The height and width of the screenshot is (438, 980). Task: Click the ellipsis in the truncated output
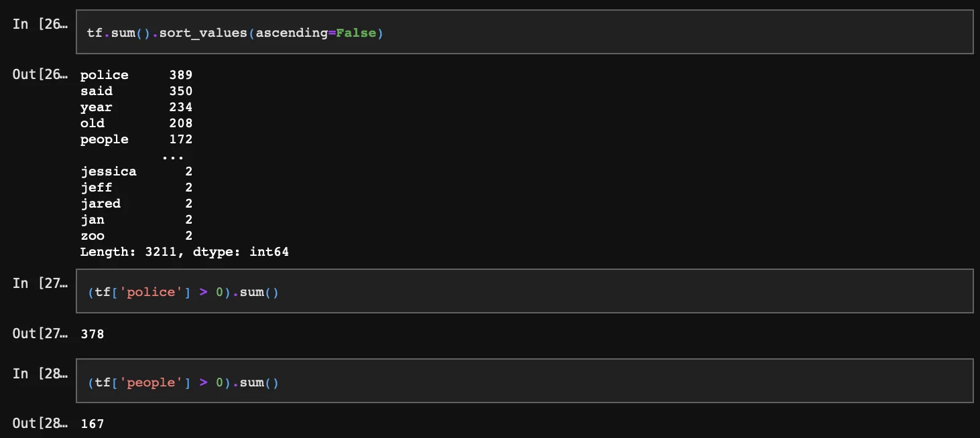click(173, 157)
